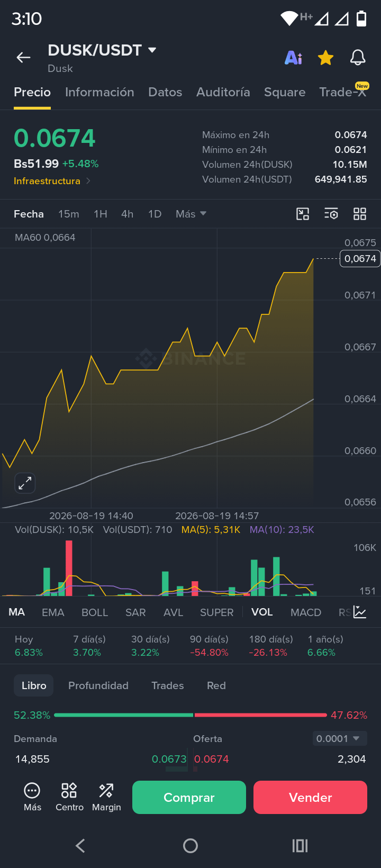Enable the MA indicator
Image resolution: width=381 pixels, height=868 pixels.
click(x=17, y=612)
